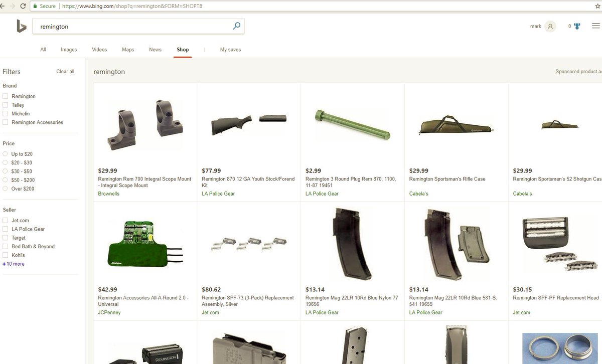Check the Kohl's seller filter
Screen dimensions: 602x364
click(5, 255)
